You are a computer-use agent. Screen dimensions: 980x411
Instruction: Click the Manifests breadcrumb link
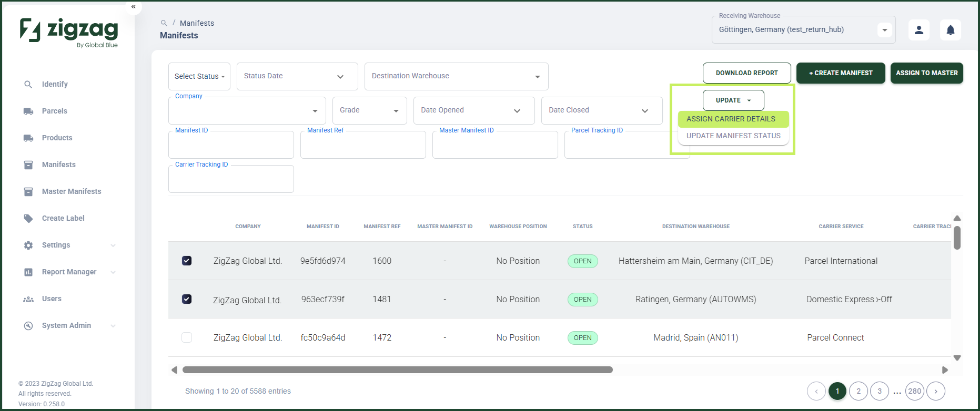[197, 23]
